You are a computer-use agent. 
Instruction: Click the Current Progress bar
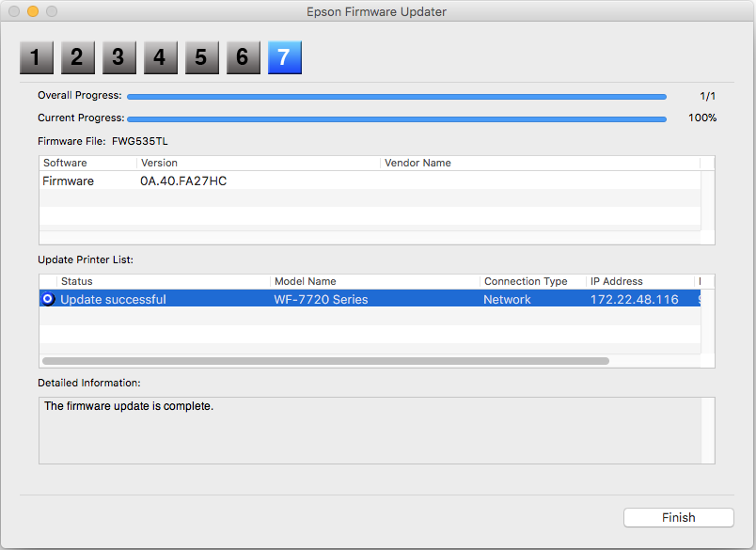pos(397,119)
